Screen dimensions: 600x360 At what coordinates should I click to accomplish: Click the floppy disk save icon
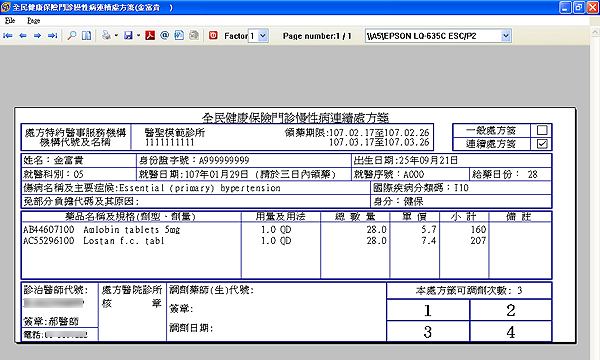pos(129,36)
